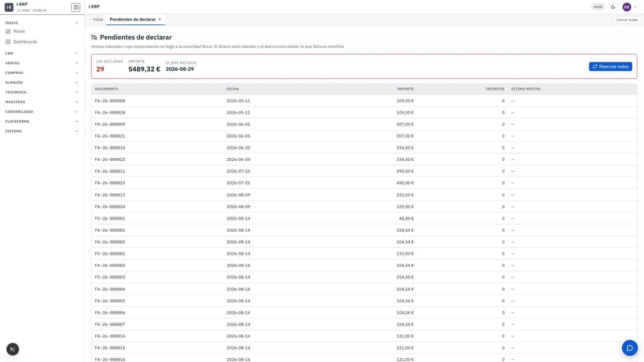Click the IMPORTE column header
Viewport: 644px width, 362px height.
(x=405, y=89)
